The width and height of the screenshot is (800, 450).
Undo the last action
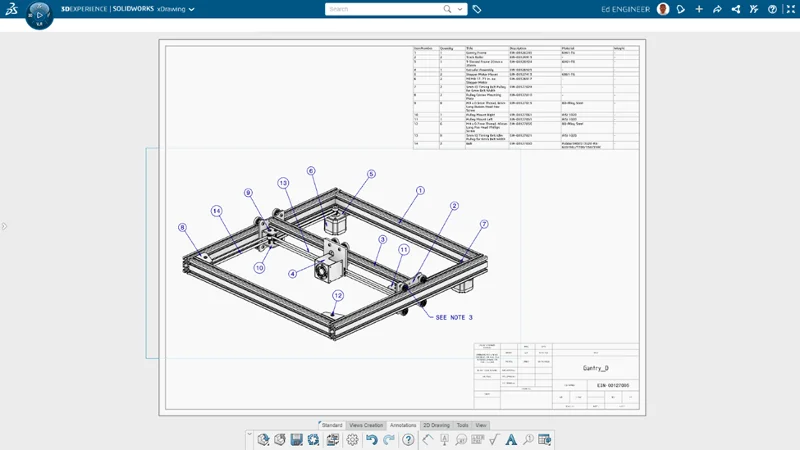click(x=372, y=440)
